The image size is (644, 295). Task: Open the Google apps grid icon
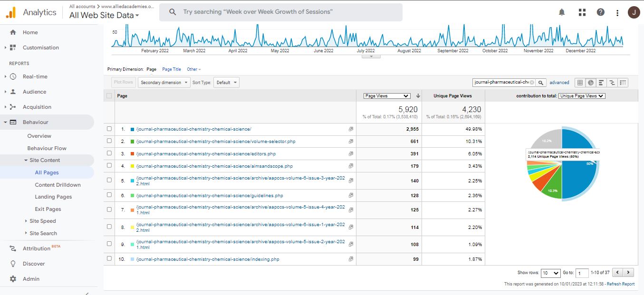pos(582,12)
